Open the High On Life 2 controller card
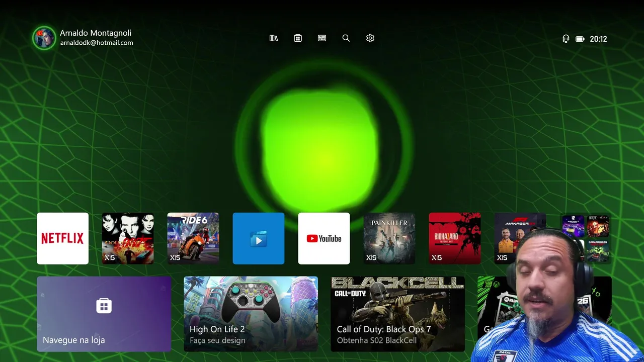Image resolution: width=644 pixels, height=362 pixels. 251,314
